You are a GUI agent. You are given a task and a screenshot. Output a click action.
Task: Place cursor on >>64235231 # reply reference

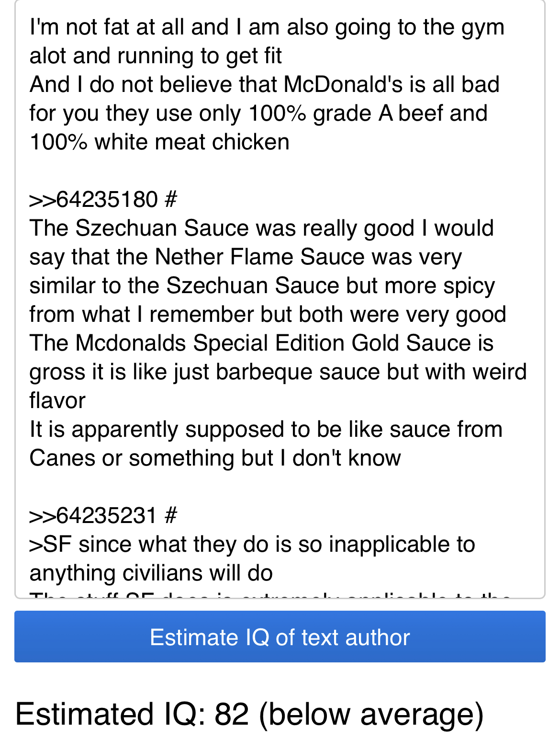point(103,516)
